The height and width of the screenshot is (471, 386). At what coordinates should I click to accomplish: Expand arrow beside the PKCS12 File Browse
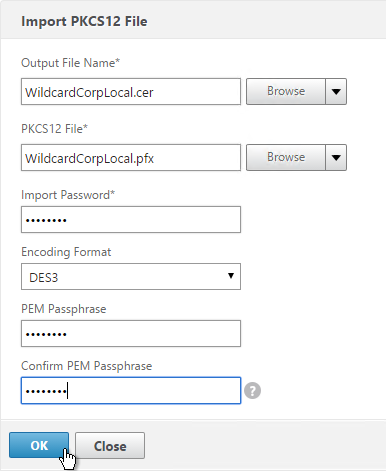click(336, 157)
